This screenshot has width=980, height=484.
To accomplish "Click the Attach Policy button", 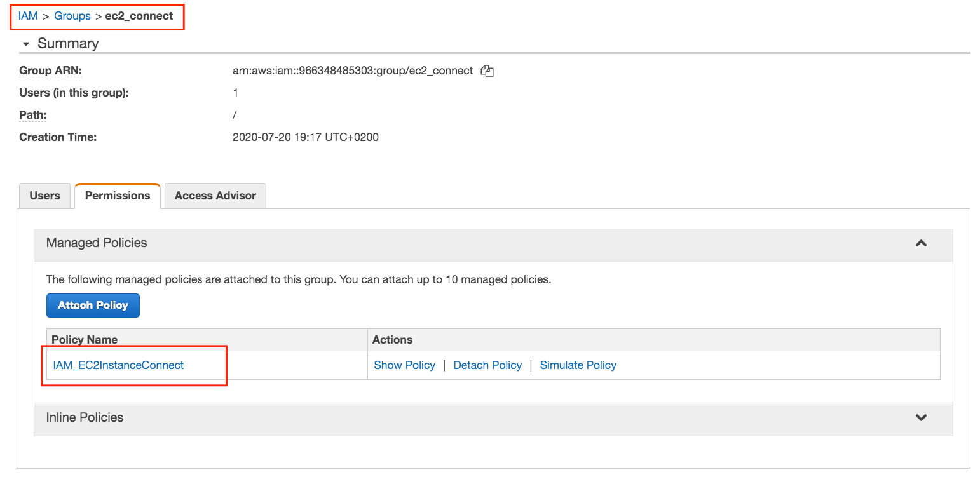I will click(x=93, y=306).
